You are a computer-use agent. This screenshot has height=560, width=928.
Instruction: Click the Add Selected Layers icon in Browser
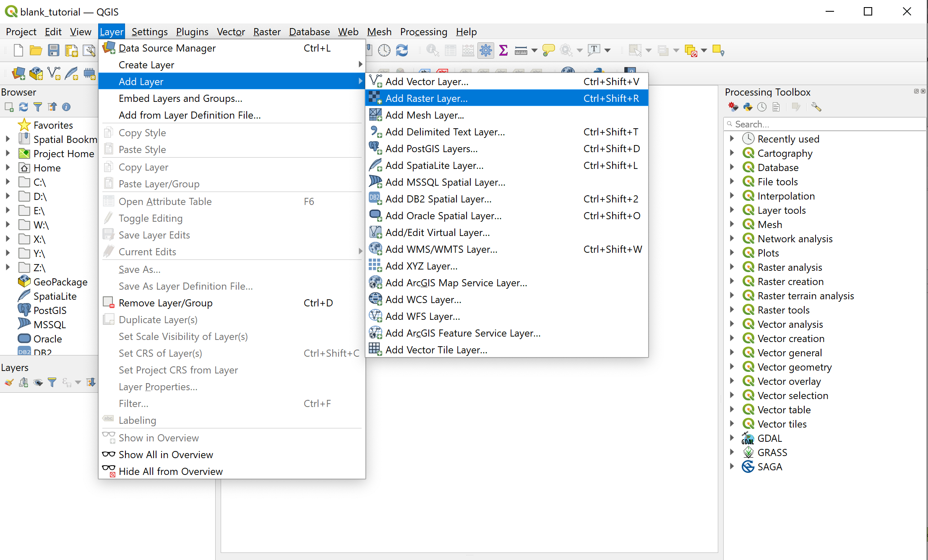pyautogui.click(x=9, y=107)
